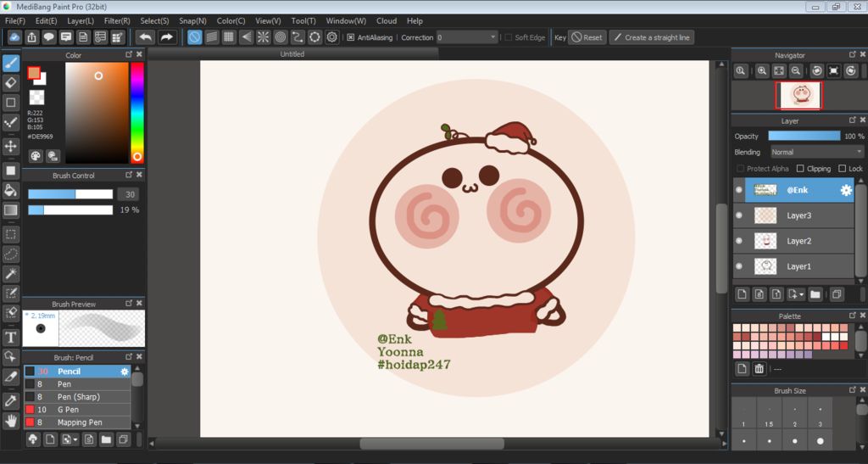
Task: Select the Gradient tool
Action: click(x=10, y=210)
